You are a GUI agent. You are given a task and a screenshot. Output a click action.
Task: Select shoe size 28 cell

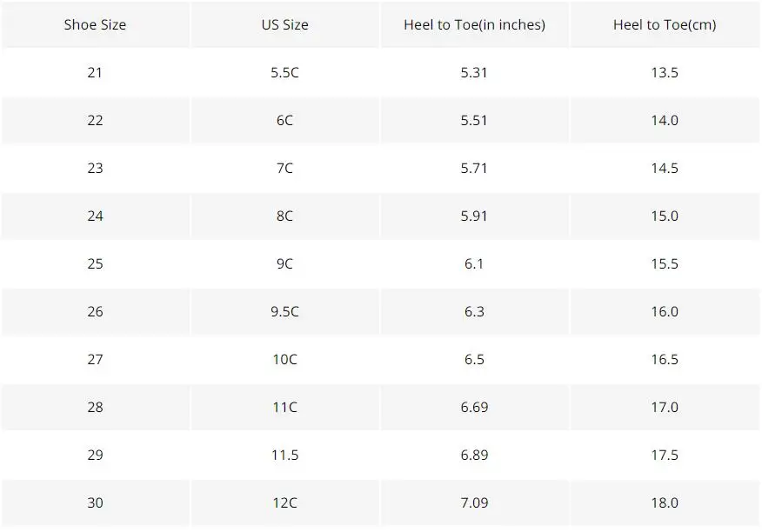[96, 407]
